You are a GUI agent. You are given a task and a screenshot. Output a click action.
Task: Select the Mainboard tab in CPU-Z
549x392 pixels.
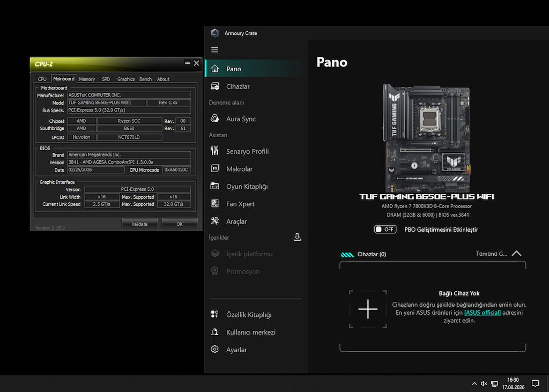[x=64, y=79]
